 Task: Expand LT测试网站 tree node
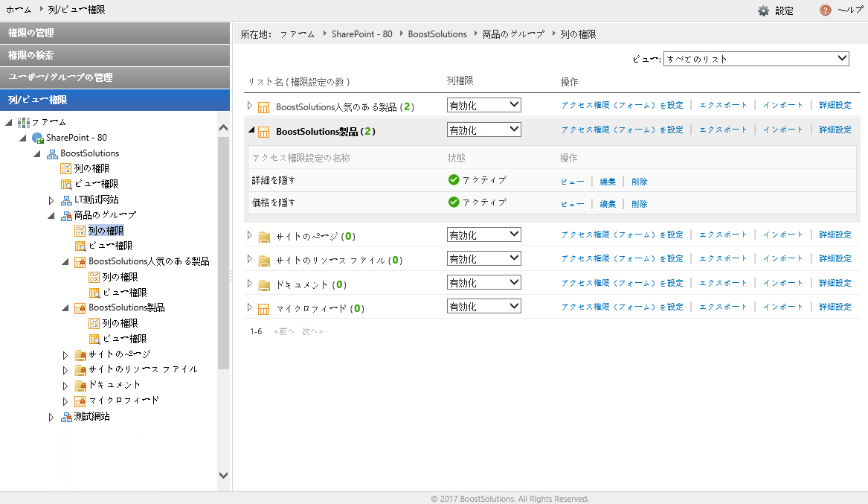[x=51, y=200]
